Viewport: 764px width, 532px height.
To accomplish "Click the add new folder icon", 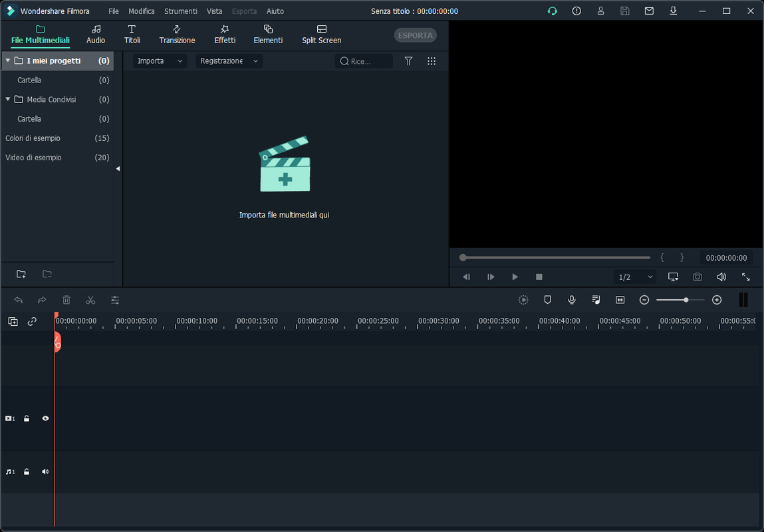I will 21,274.
